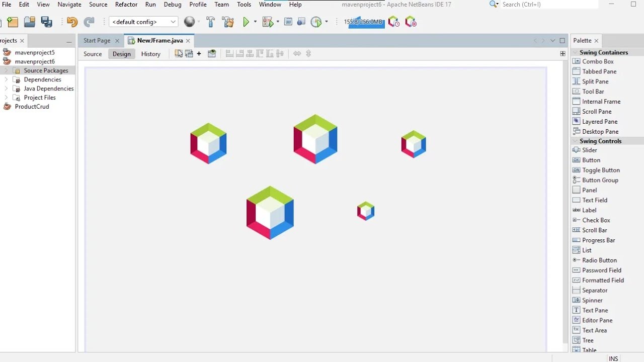
Task: Switch to the Source view
Action: (93, 54)
